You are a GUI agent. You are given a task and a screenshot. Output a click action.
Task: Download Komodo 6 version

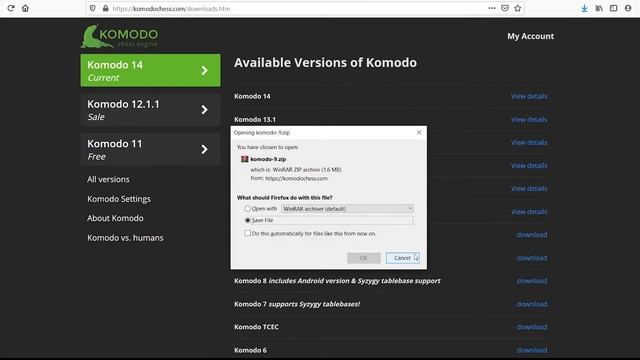coord(532,350)
